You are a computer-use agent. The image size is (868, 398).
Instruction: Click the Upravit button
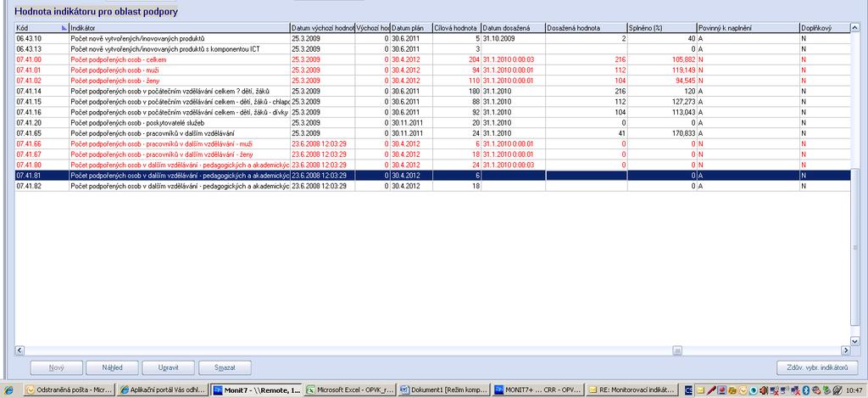[169, 367]
